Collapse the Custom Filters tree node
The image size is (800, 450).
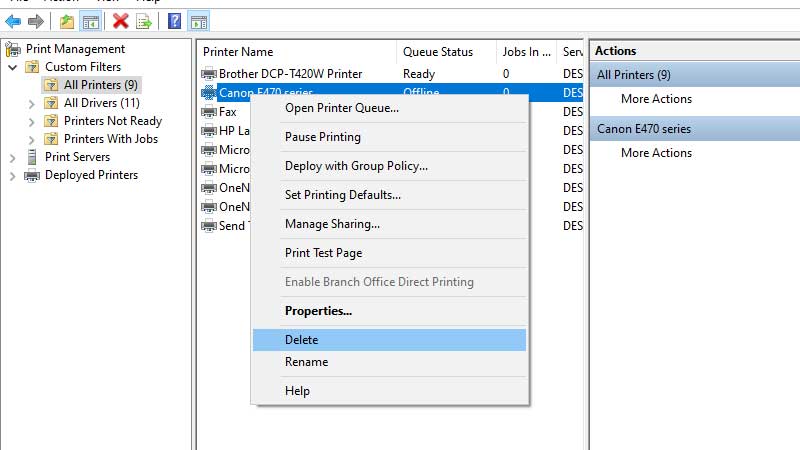click(13, 67)
